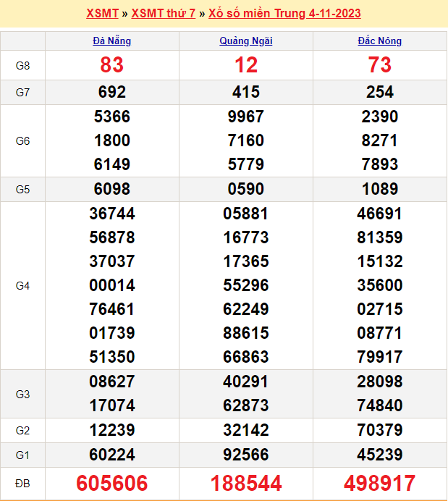Open the Đà Nẵng column header link
This screenshot has width=448, height=501.
pyautogui.click(x=112, y=41)
